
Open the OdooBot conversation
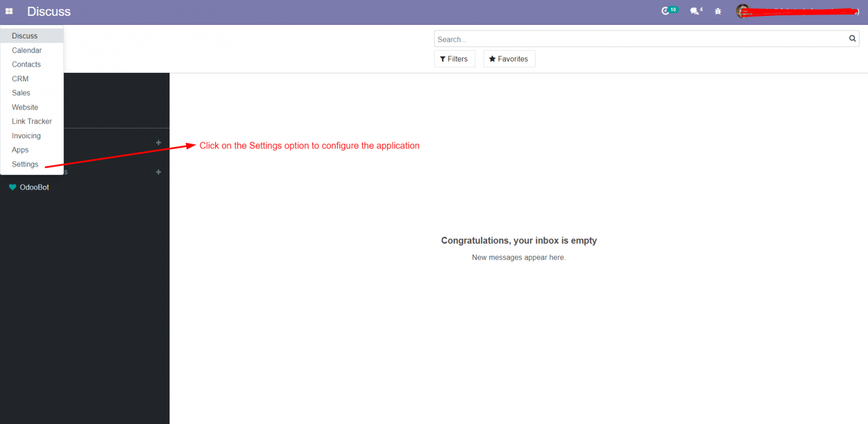click(x=34, y=187)
